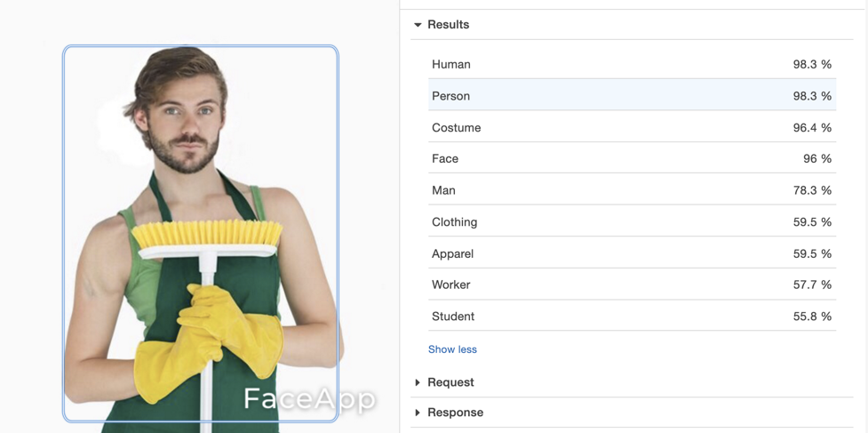This screenshot has width=868, height=433.
Task: Click the Student label row
Action: point(632,317)
